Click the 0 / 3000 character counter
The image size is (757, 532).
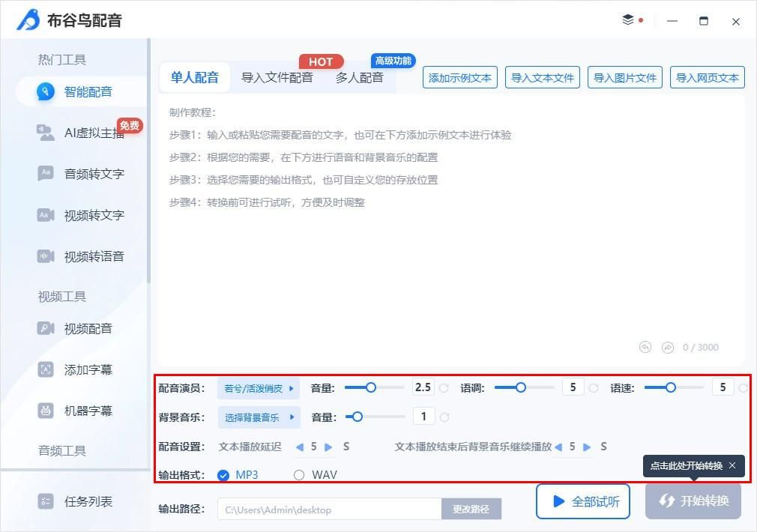point(701,348)
